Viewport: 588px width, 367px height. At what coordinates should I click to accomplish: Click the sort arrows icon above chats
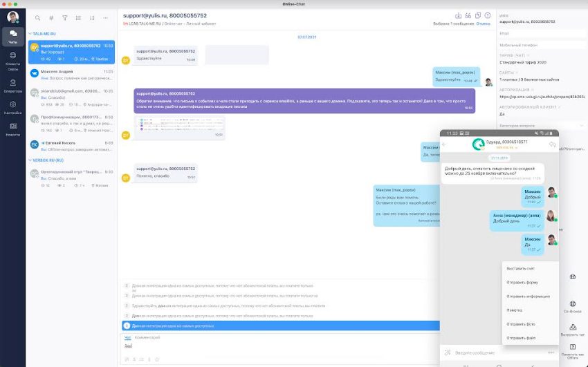point(92,17)
